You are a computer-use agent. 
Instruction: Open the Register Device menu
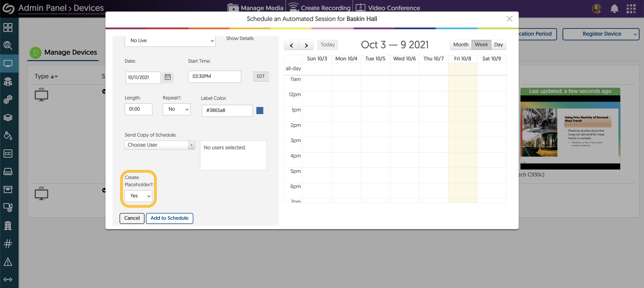click(x=601, y=34)
